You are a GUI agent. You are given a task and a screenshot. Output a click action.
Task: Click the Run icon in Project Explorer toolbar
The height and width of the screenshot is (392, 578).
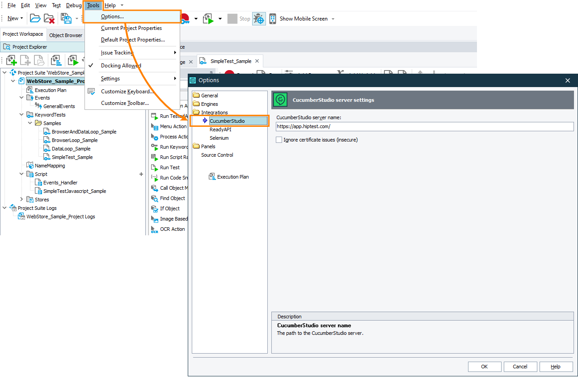[x=73, y=60]
